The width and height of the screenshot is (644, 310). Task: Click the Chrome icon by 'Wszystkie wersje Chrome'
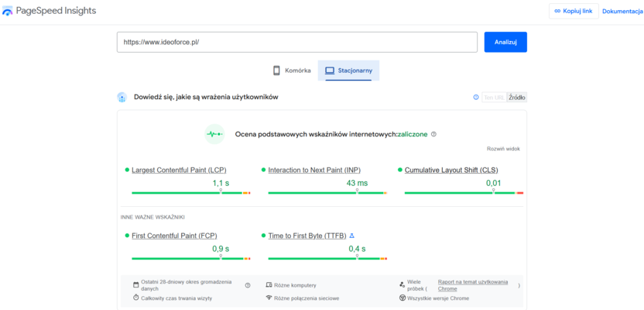pyautogui.click(x=402, y=298)
